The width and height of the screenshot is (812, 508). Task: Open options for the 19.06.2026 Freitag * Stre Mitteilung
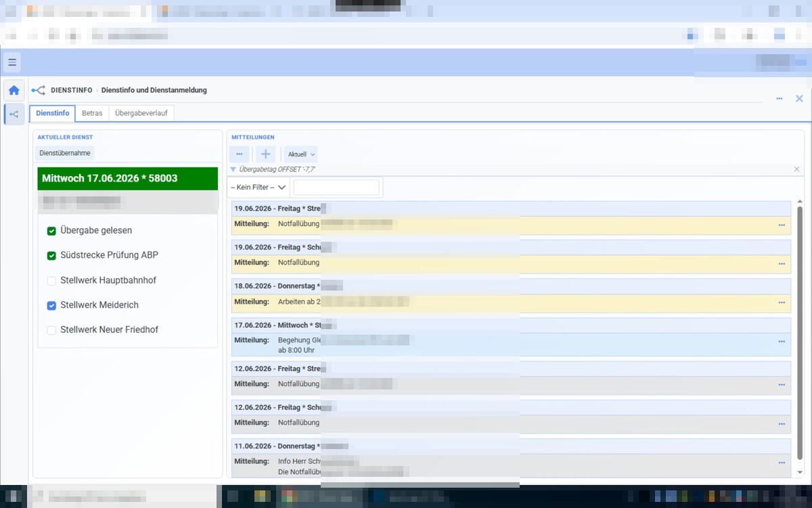782,225
